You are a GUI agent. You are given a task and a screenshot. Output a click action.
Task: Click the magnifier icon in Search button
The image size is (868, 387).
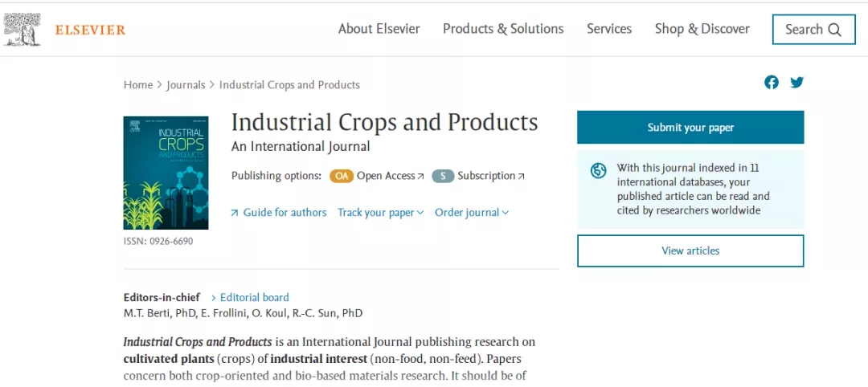(x=835, y=30)
